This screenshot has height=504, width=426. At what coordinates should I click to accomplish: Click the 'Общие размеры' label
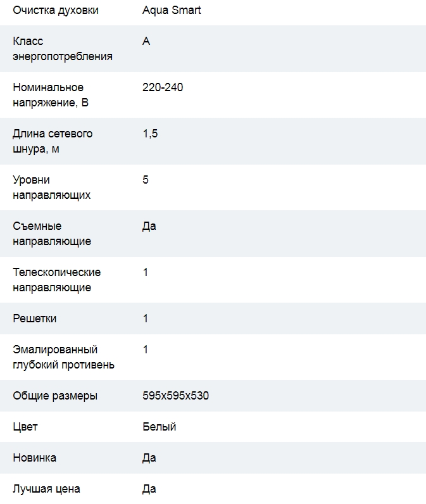pyautogui.click(x=55, y=396)
